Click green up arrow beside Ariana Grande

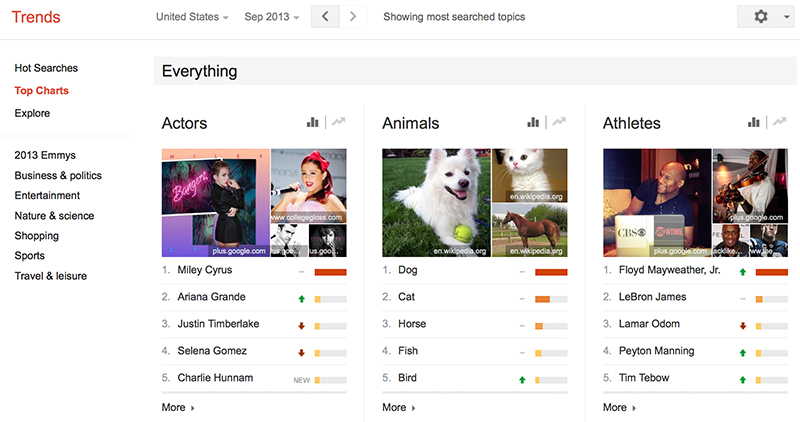(302, 299)
